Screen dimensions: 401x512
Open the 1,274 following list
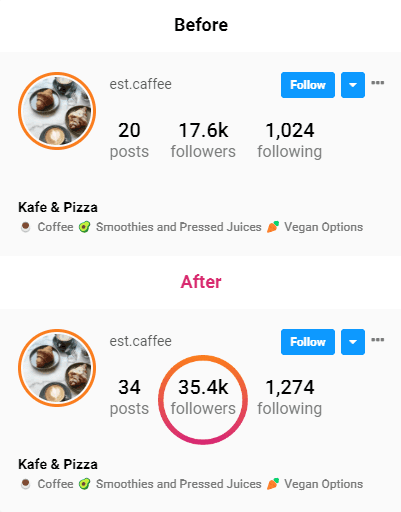(289, 397)
